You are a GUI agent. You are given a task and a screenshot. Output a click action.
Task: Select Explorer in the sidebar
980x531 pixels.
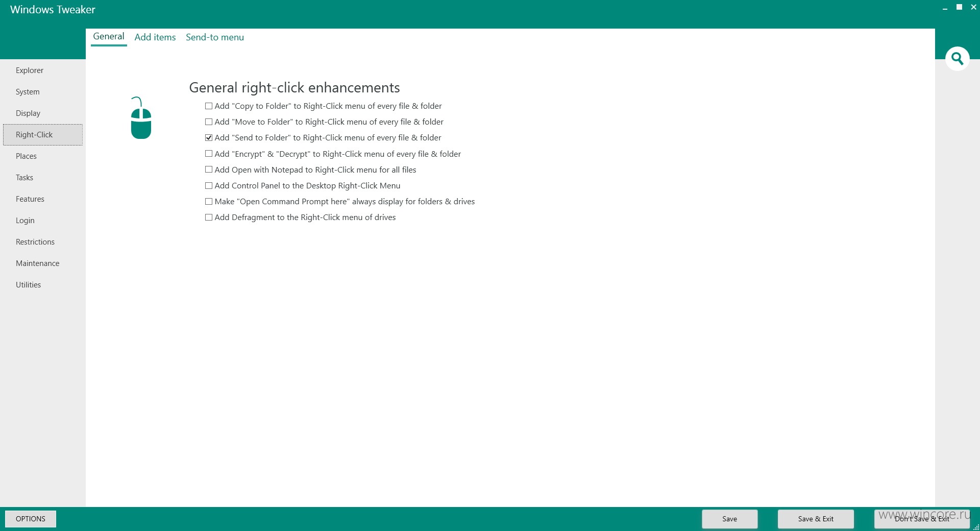click(x=43, y=70)
